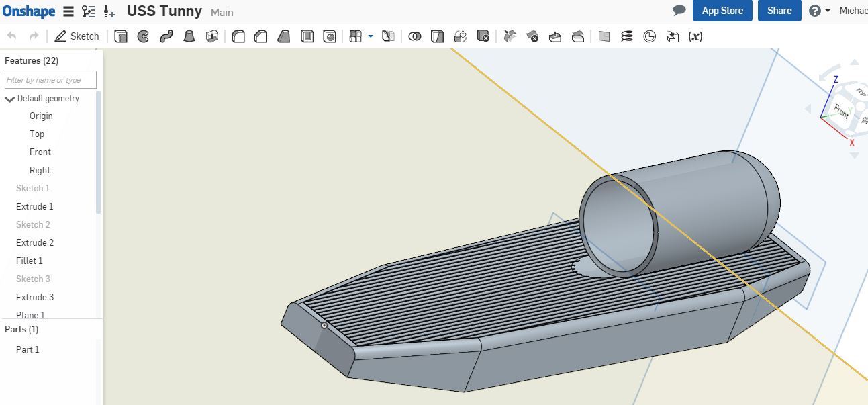Click the Front face of view cube

pos(840,110)
